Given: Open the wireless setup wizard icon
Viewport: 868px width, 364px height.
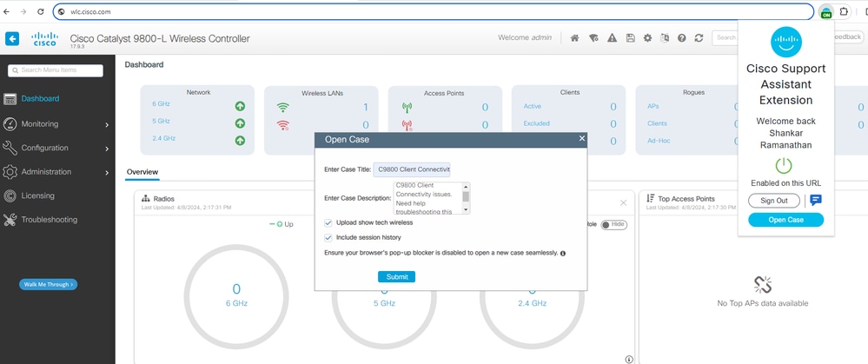Looking at the screenshot, I should pos(593,38).
